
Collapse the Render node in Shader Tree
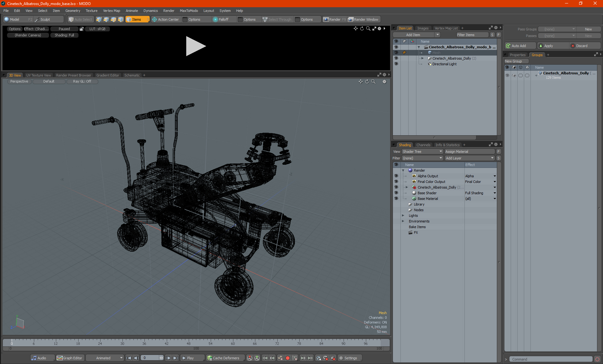coord(403,170)
